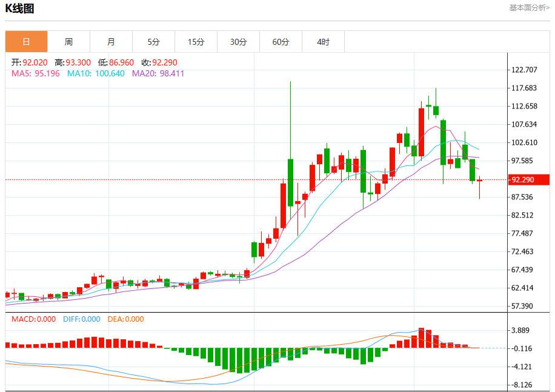
Task: Click the MA10 indicator label
Action: coord(96,73)
